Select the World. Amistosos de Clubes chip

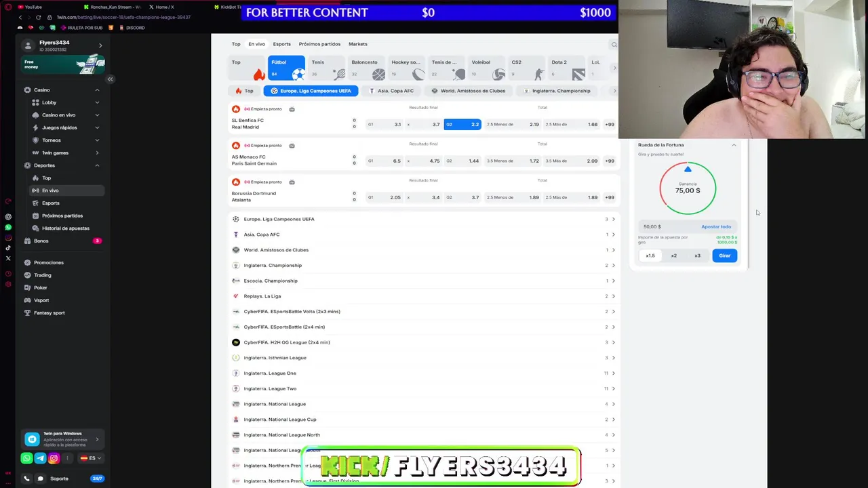click(469, 91)
